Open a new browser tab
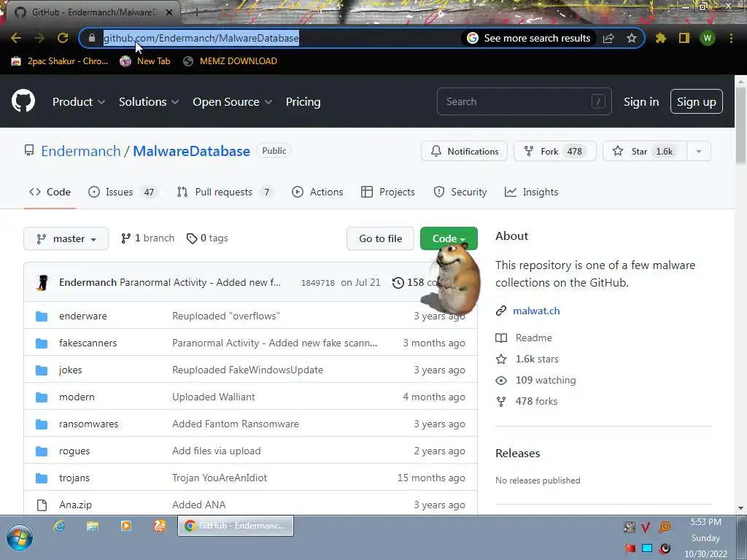 point(196,12)
